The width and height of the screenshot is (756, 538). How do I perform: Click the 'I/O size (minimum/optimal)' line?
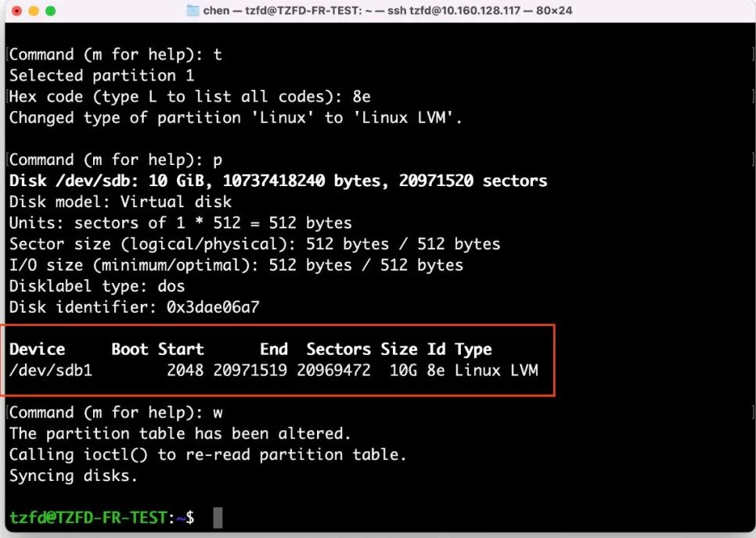coord(236,265)
